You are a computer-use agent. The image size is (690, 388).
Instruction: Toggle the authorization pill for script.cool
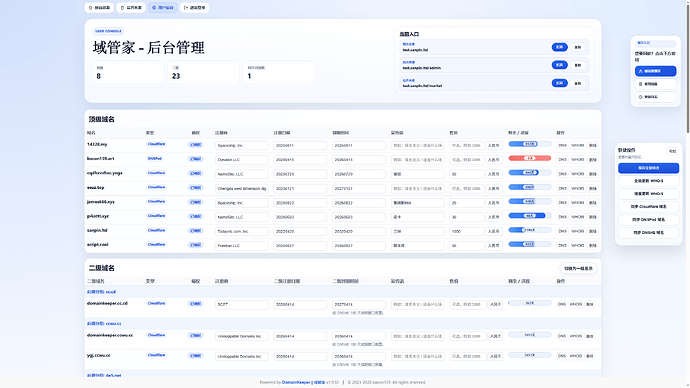[x=196, y=245]
